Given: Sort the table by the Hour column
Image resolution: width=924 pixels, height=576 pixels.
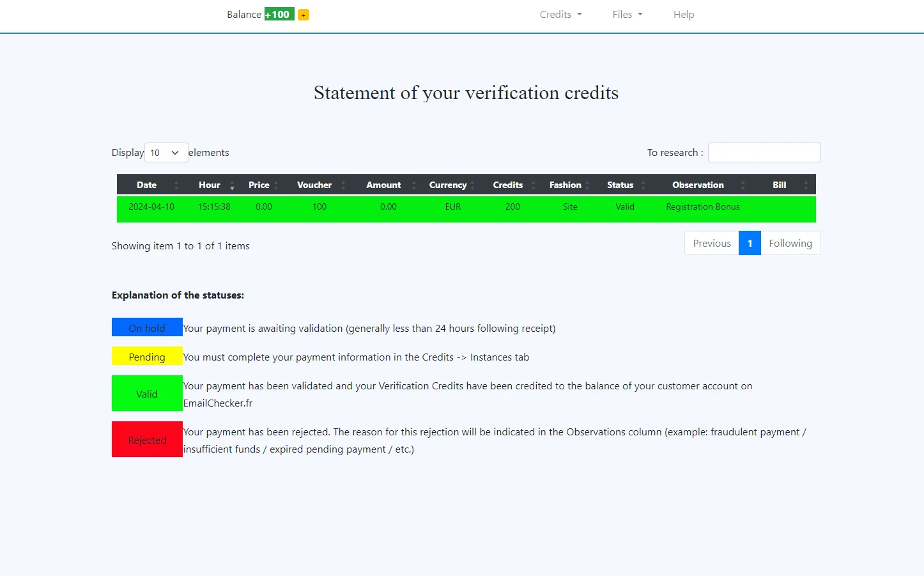Looking at the screenshot, I should (210, 185).
